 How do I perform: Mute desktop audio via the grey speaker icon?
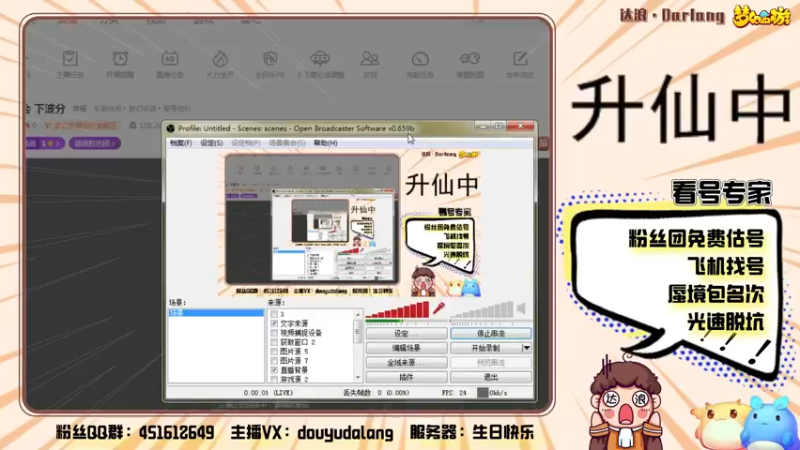(521, 308)
